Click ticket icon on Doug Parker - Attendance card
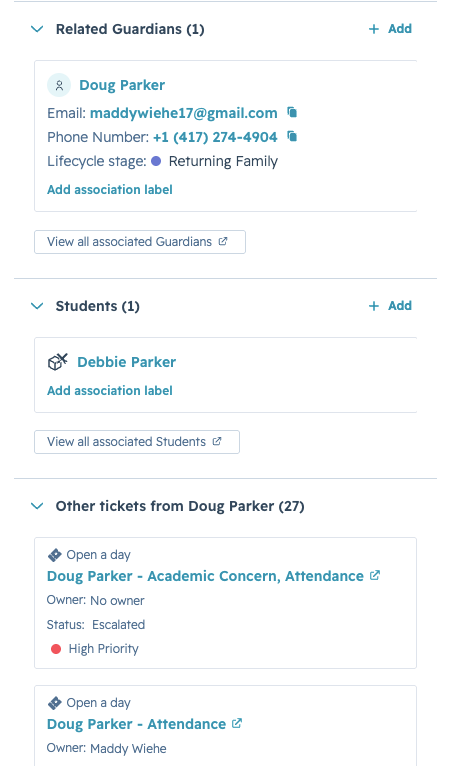449x766 pixels. pyautogui.click(x=55, y=703)
